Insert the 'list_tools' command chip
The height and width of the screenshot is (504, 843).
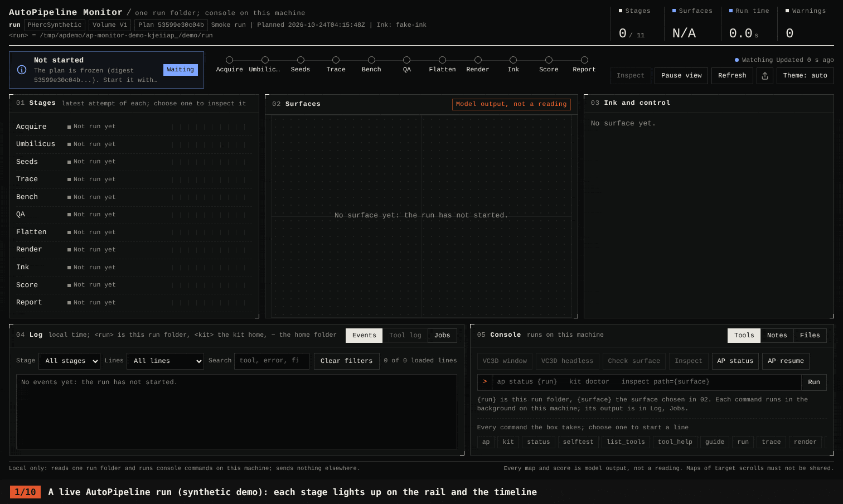pyautogui.click(x=626, y=442)
